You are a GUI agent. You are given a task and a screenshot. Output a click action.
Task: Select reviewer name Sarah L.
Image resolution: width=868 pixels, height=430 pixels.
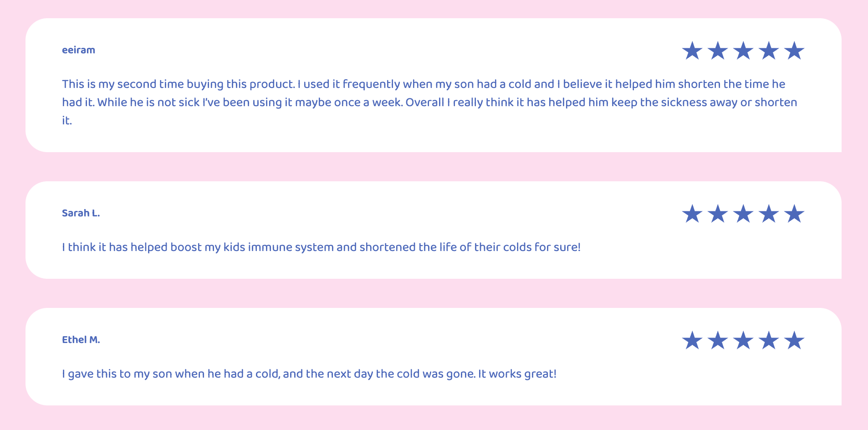(x=81, y=213)
